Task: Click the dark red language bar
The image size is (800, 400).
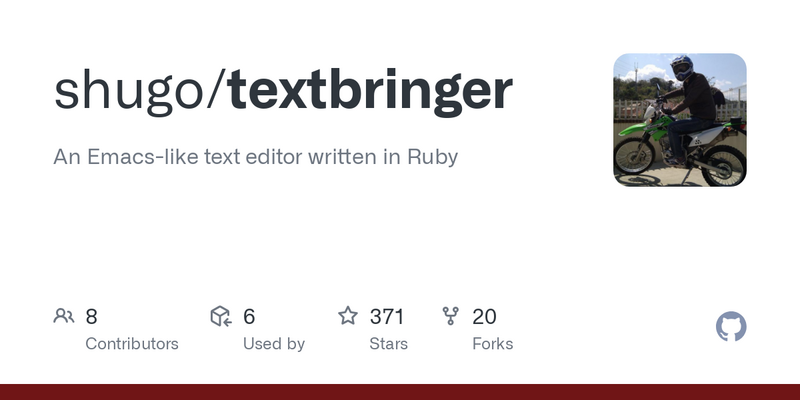Action: pos(400,392)
